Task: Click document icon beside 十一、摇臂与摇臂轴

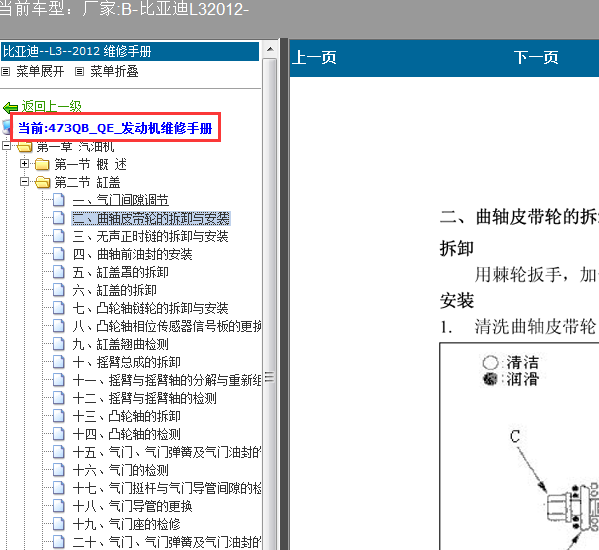Action: 58,379
